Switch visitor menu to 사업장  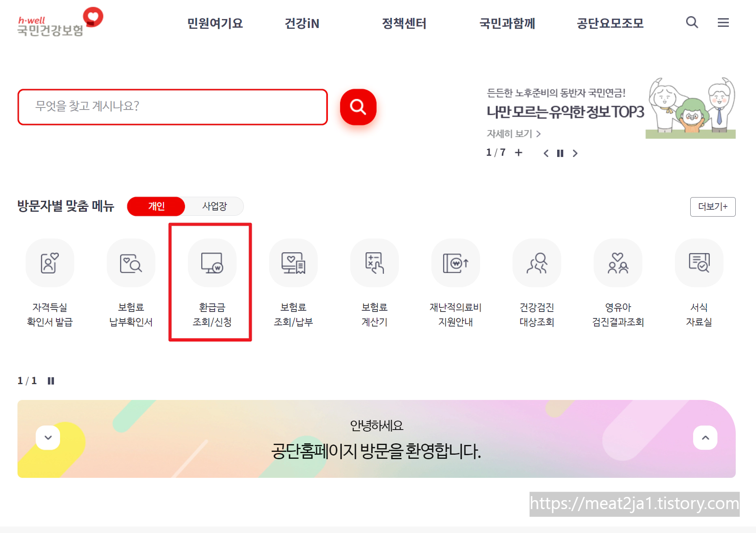pyautogui.click(x=215, y=206)
